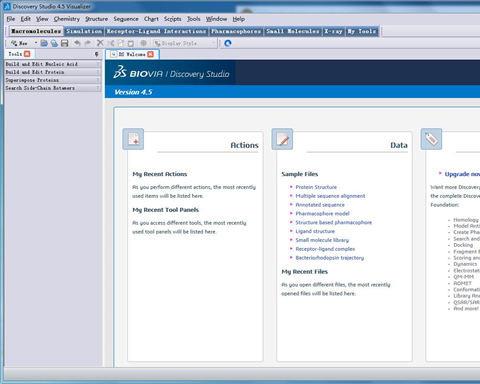Click the Actions card document icon

coord(133,139)
